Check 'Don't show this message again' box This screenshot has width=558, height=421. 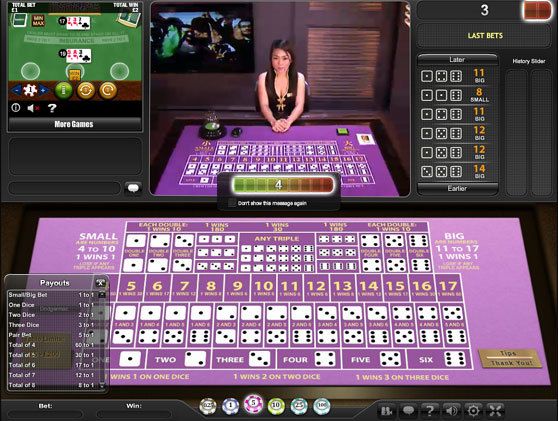click(x=232, y=203)
